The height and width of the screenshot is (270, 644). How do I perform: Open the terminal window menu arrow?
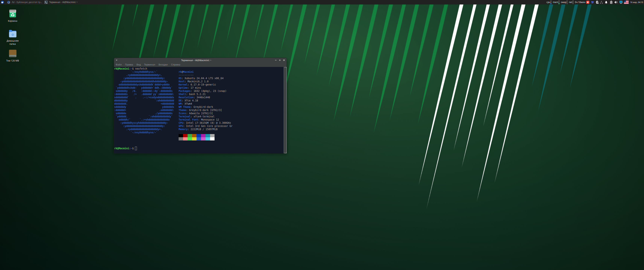pos(116,60)
